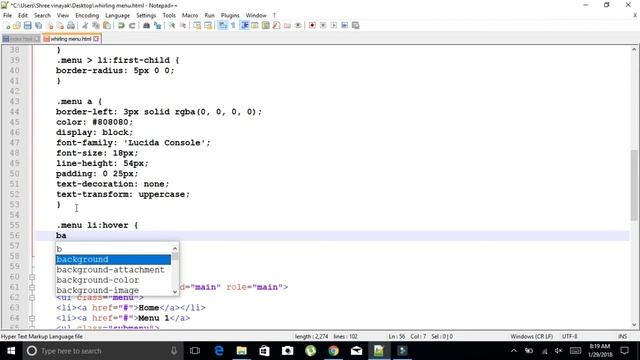Toggle synchronized vertical scrolling
The width and height of the screenshot is (640, 360).
click(x=197, y=25)
